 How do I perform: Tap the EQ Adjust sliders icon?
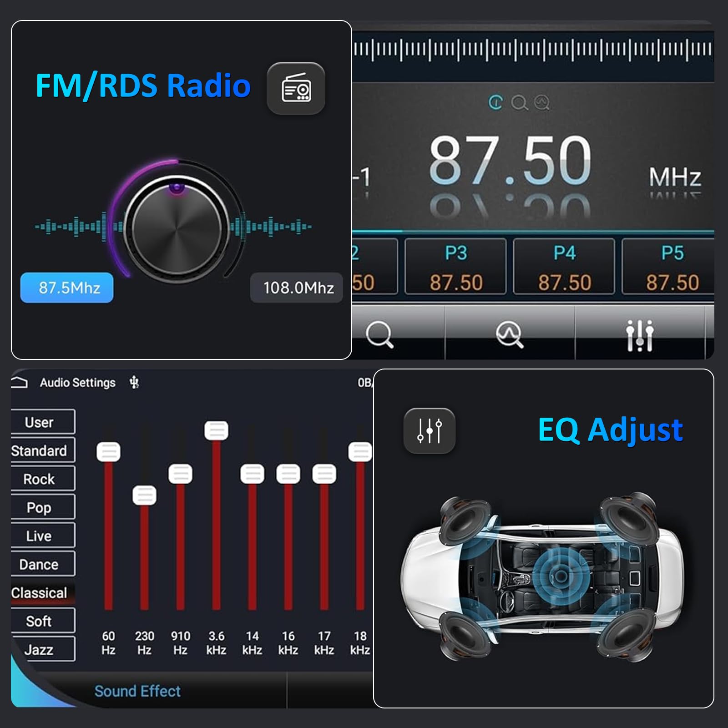coord(430,430)
